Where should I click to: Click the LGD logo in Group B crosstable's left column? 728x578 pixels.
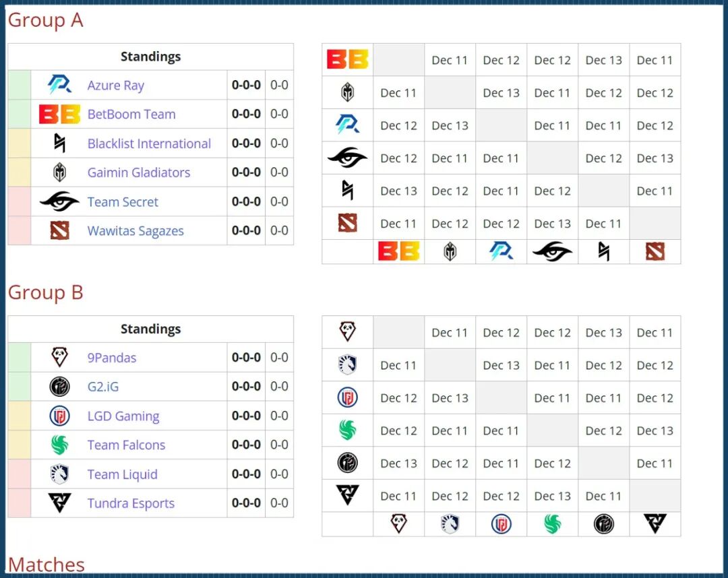click(x=347, y=397)
